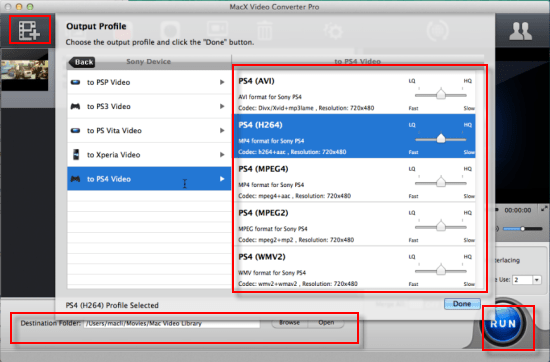Choose the PS4 (WMV2) profile
Viewport: 550px width, 362px height.
tap(355, 268)
